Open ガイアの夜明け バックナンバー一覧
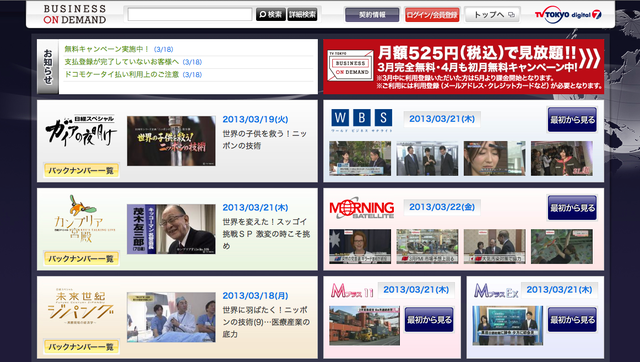The image size is (640, 362). click(81, 170)
